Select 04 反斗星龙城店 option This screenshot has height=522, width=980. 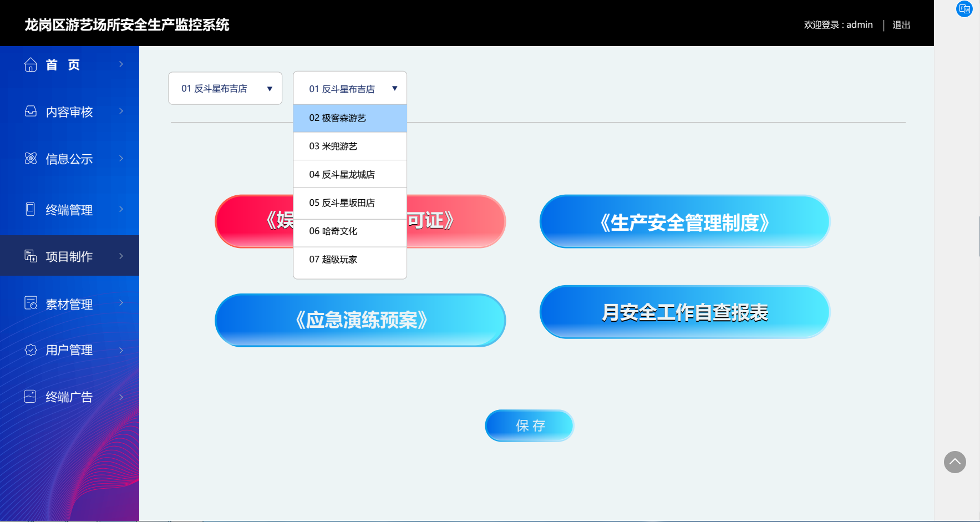coord(350,175)
